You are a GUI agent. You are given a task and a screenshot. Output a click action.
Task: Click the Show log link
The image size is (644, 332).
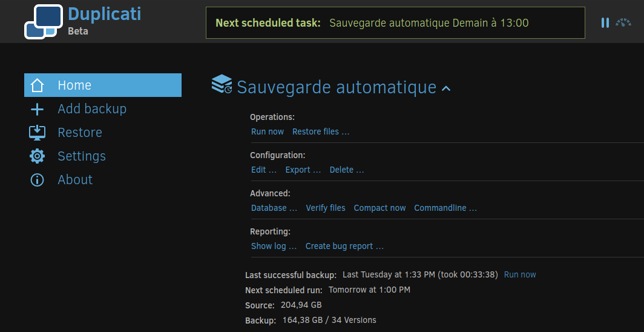(274, 246)
